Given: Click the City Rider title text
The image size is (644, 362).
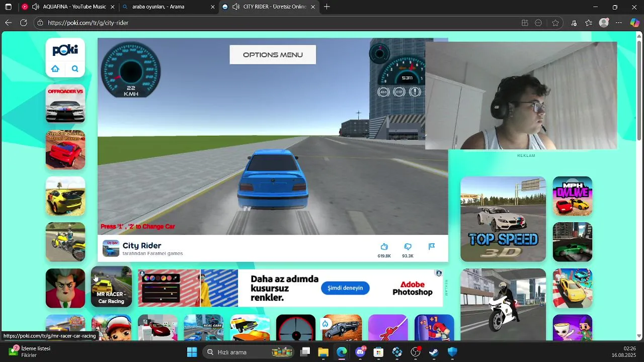Looking at the screenshot, I should (142, 245).
